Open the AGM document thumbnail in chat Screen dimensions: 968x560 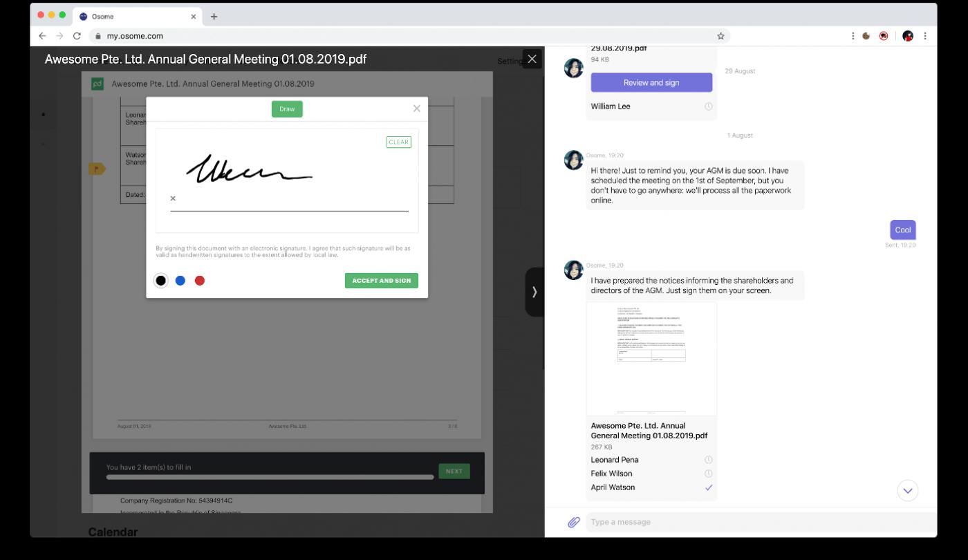[651, 359]
